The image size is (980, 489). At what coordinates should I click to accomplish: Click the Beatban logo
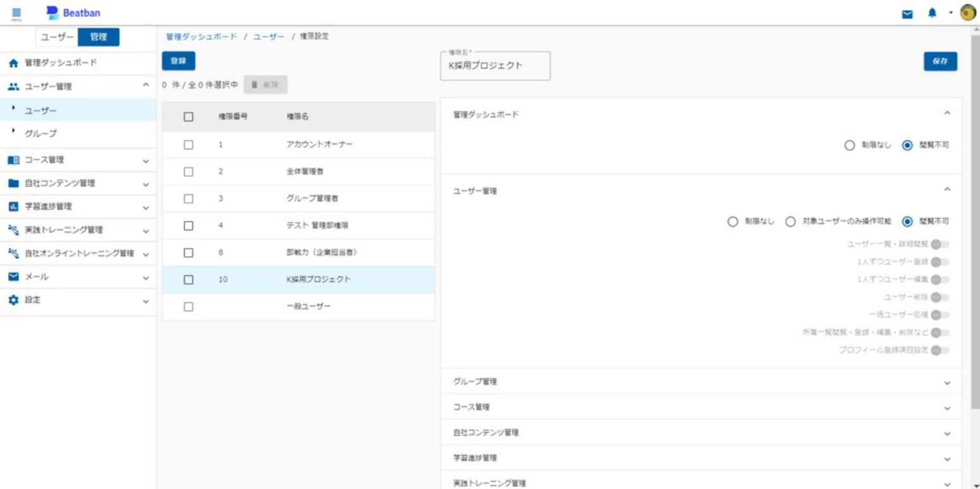coord(73,13)
